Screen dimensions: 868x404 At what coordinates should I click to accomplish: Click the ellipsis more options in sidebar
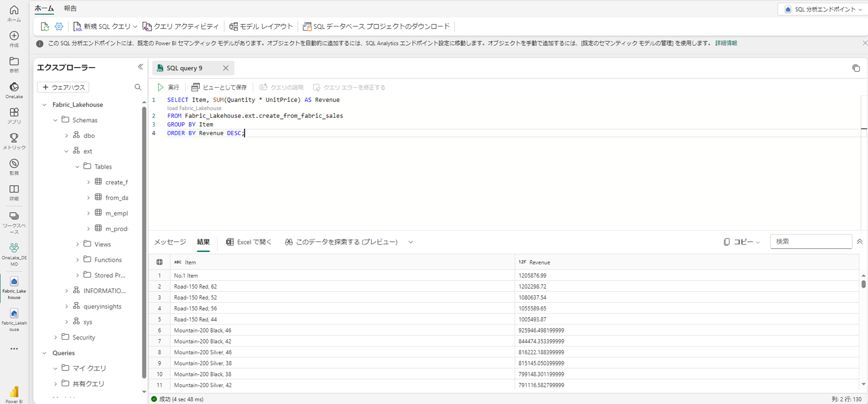(14, 349)
